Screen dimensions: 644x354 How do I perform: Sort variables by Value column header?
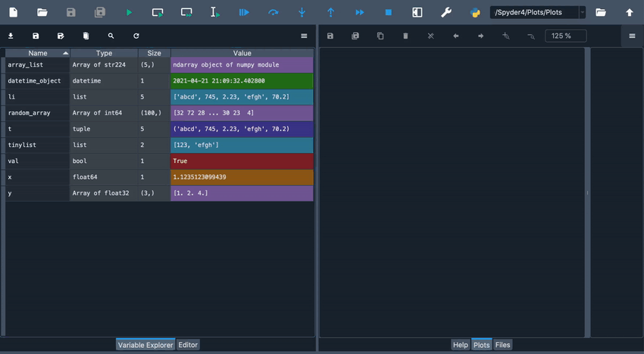(242, 53)
